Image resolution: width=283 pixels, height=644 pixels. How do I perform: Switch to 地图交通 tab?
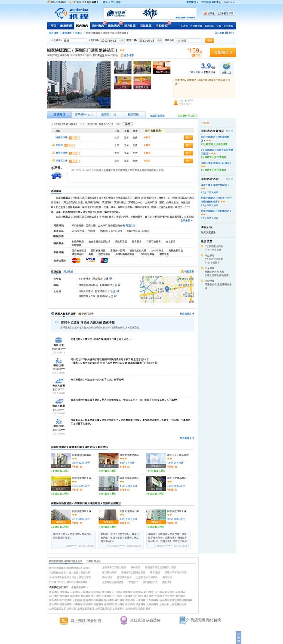tap(133, 115)
